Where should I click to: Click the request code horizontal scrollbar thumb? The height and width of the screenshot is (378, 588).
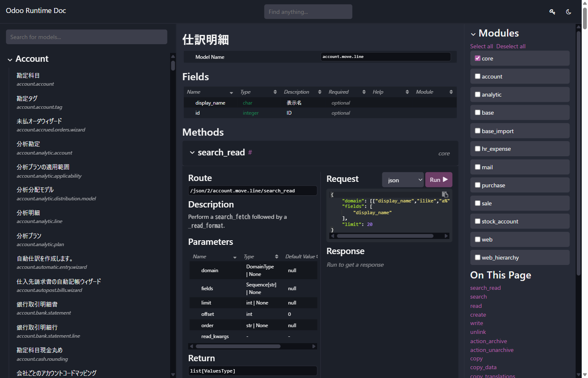click(x=385, y=236)
